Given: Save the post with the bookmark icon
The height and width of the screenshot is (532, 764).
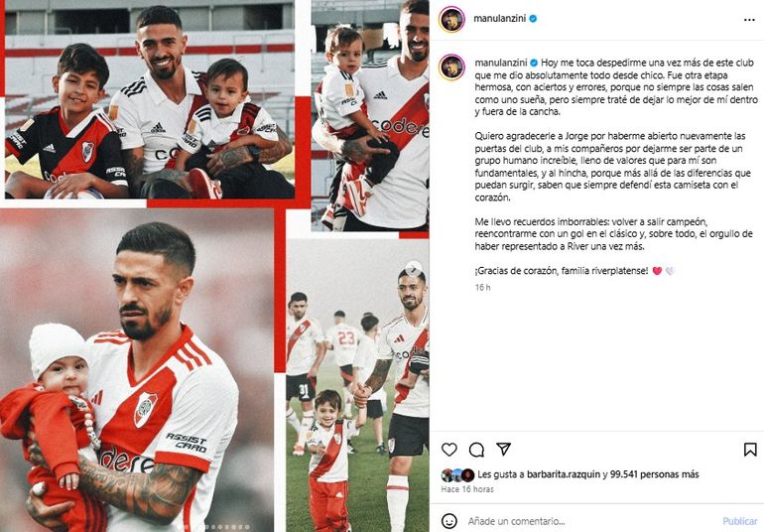Looking at the screenshot, I should tap(750, 449).
